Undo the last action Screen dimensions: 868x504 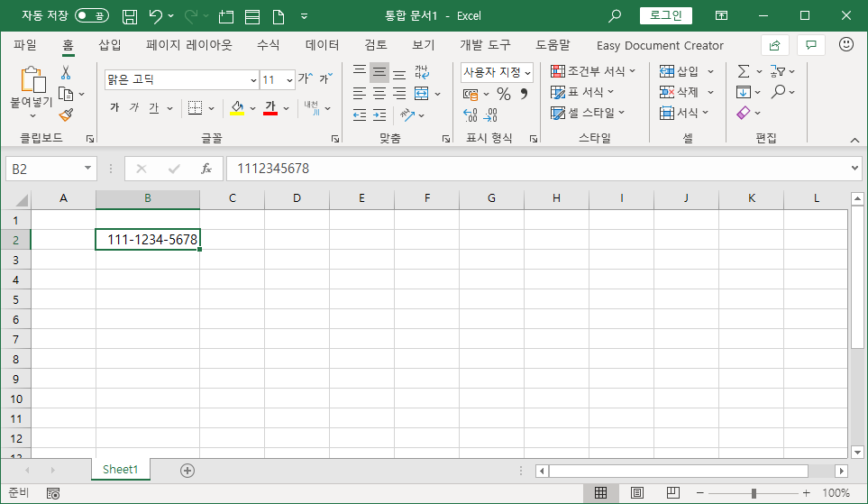pos(156,16)
